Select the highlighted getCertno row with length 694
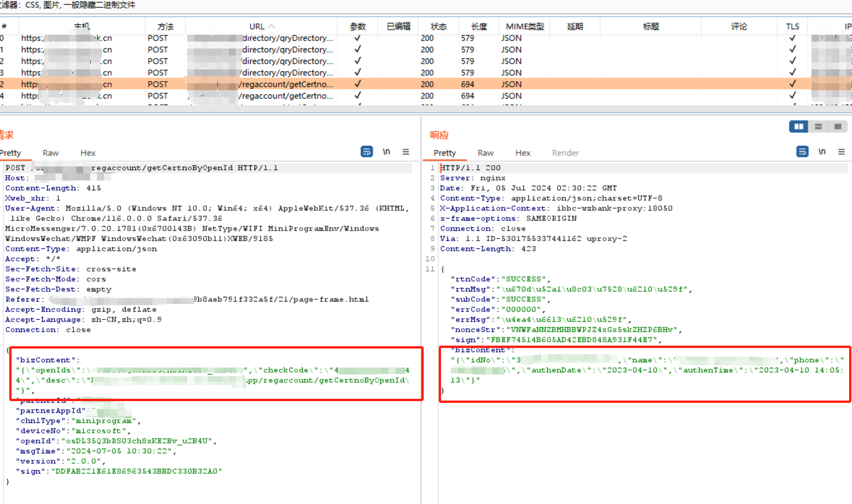The width and height of the screenshot is (852, 504). coord(426,84)
